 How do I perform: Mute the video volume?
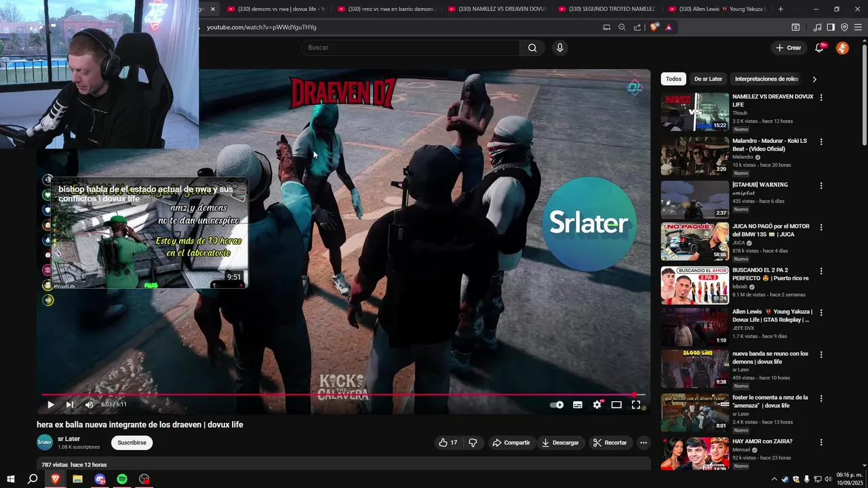[x=89, y=405]
